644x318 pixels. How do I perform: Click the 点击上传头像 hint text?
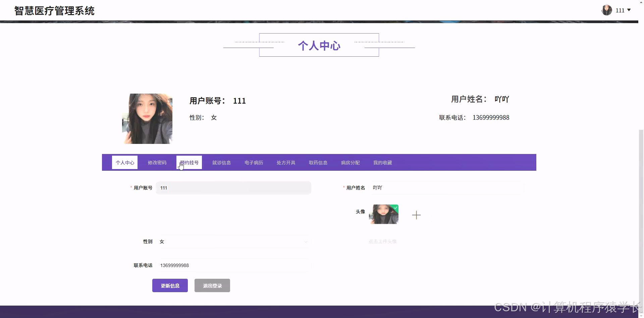pyautogui.click(x=383, y=242)
